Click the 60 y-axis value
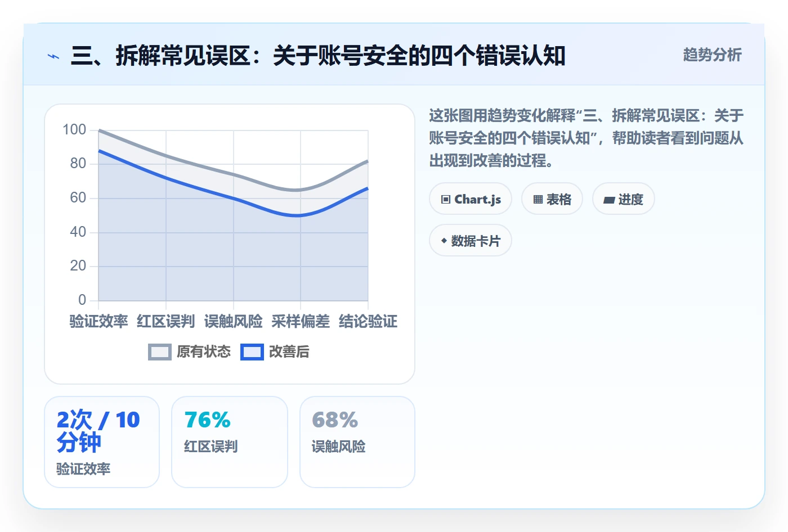This screenshot has height=532, width=788. click(x=78, y=198)
